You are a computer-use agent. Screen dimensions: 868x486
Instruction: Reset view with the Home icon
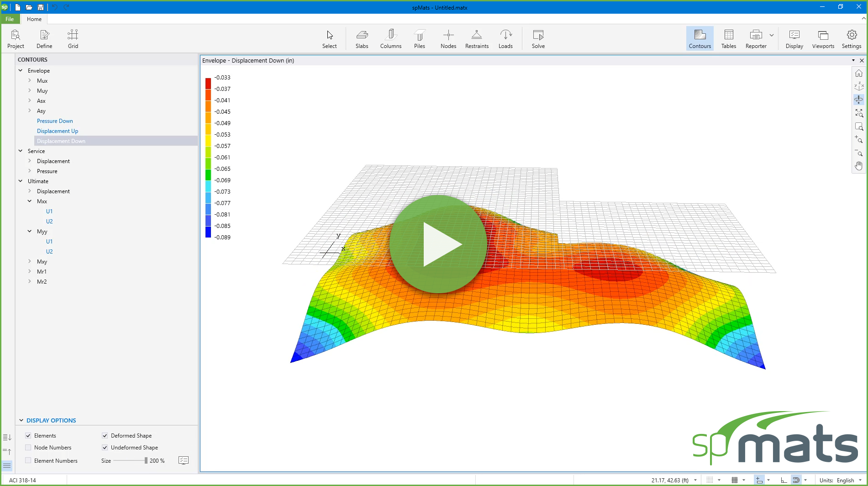(x=859, y=73)
